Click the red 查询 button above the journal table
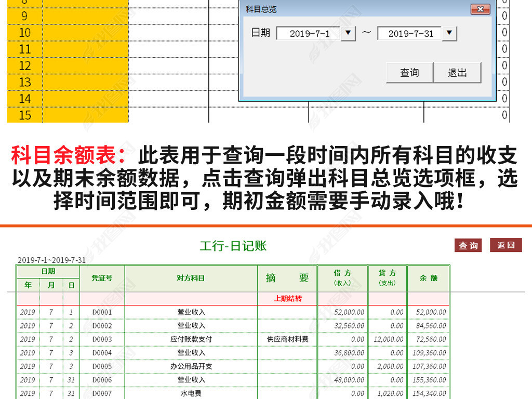This screenshot has height=399, width=532. click(x=469, y=245)
